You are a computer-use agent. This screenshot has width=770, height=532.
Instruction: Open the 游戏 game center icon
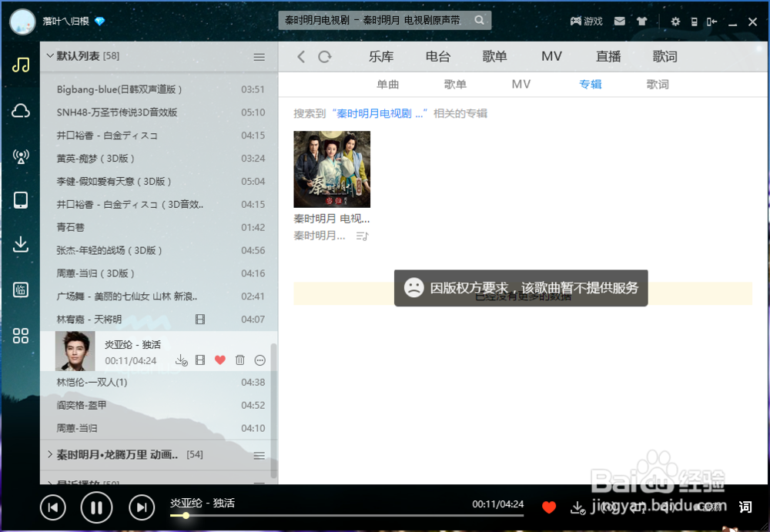pyautogui.click(x=586, y=21)
